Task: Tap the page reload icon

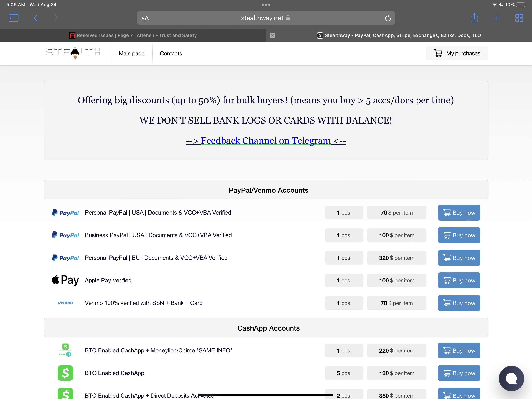Action: (x=388, y=18)
